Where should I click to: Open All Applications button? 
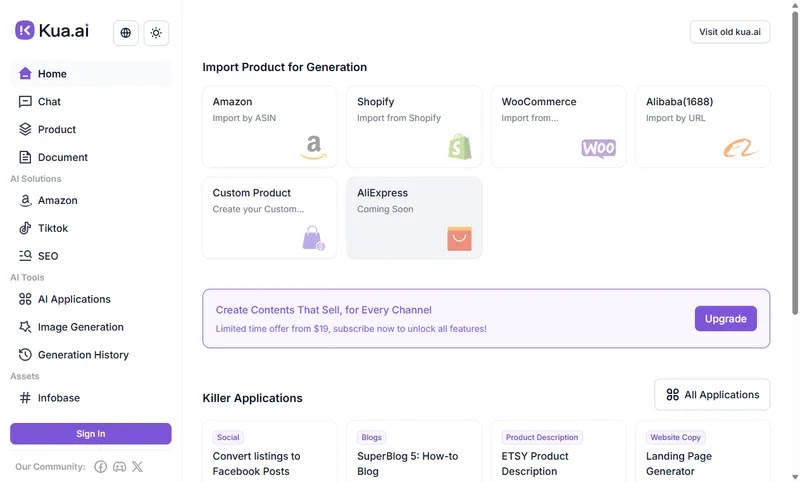click(712, 395)
